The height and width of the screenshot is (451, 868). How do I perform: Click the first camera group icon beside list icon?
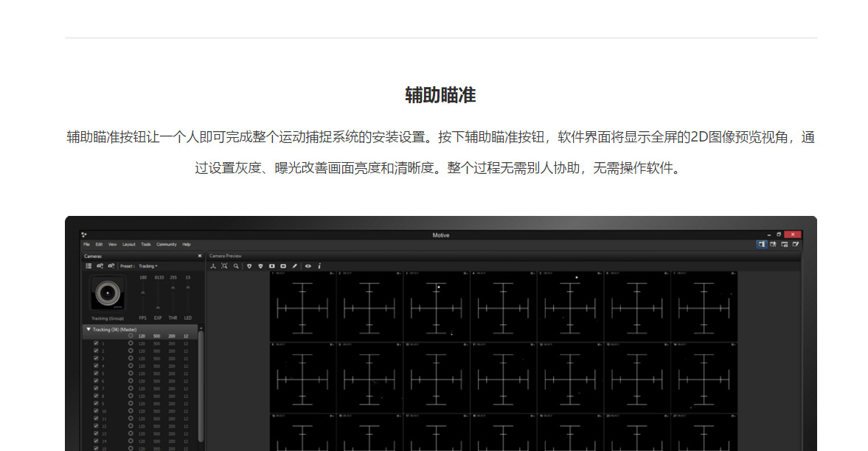point(100,266)
